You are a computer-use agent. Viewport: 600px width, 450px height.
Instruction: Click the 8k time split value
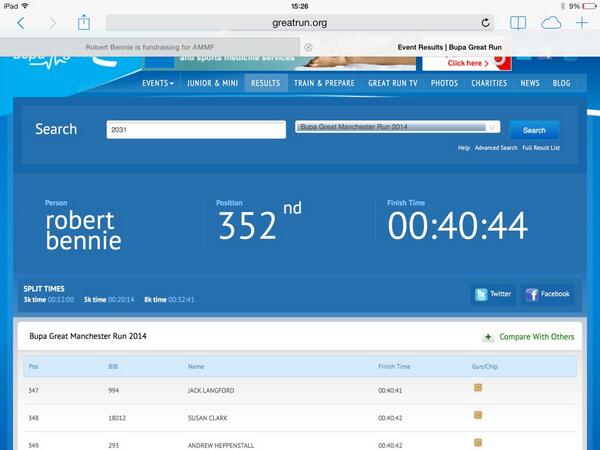point(181,300)
